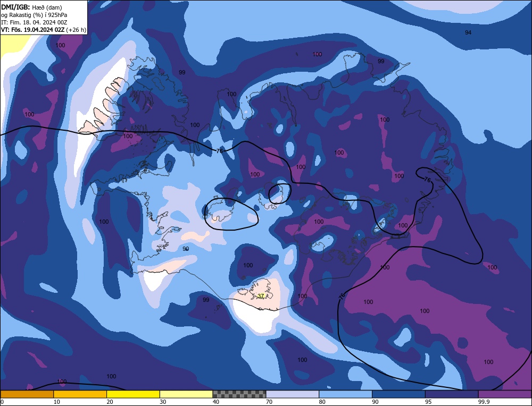Click the '10' legend tick label

click(x=57, y=402)
